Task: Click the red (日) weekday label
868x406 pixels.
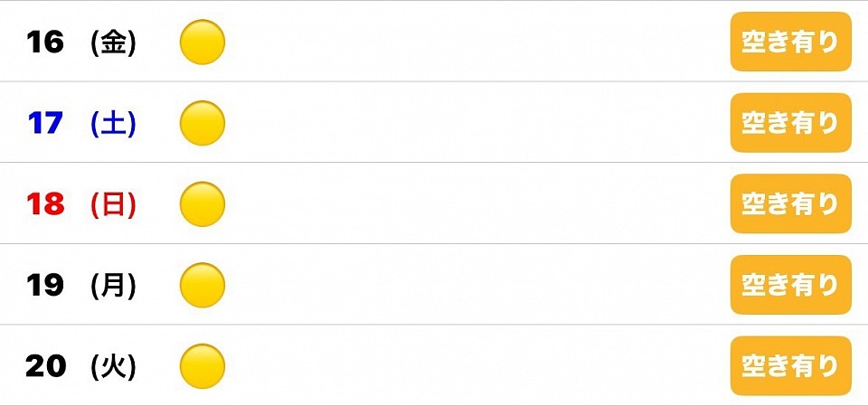Action: coord(114,205)
